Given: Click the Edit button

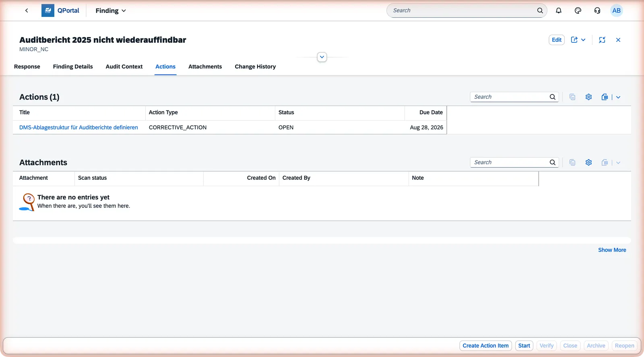Looking at the screenshot, I should coord(557,40).
